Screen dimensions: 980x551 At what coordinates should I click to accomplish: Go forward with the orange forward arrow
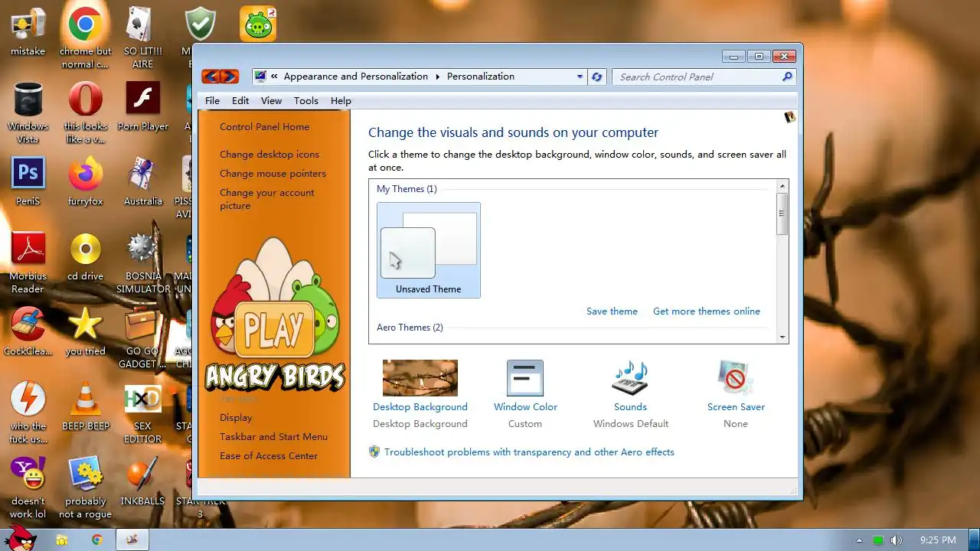pyautogui.click(x=229, y=77)
